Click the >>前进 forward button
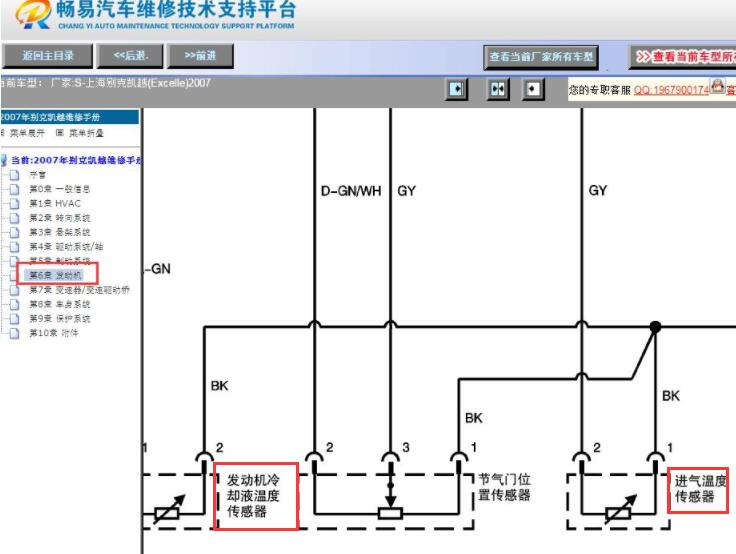The width and height of the screenshot is (736, 554). tap(200, 56)
